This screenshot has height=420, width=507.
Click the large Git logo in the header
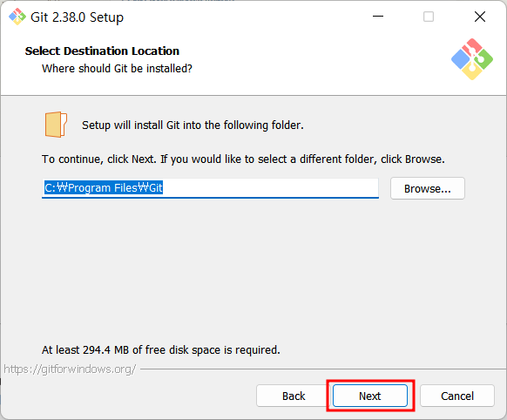[x=472, y=59]
